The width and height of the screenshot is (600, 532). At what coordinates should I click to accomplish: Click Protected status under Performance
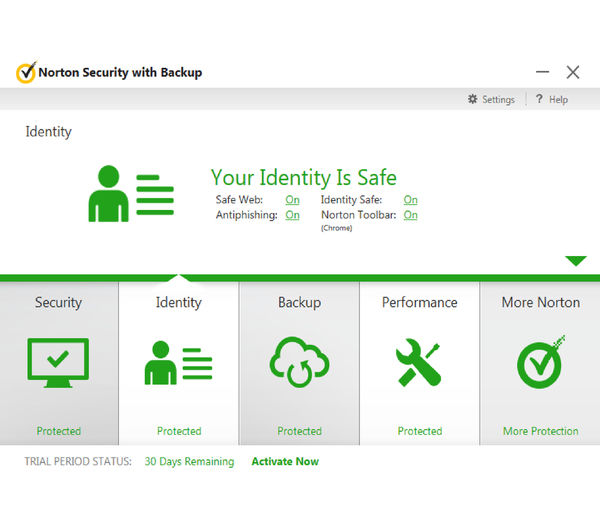420,431
